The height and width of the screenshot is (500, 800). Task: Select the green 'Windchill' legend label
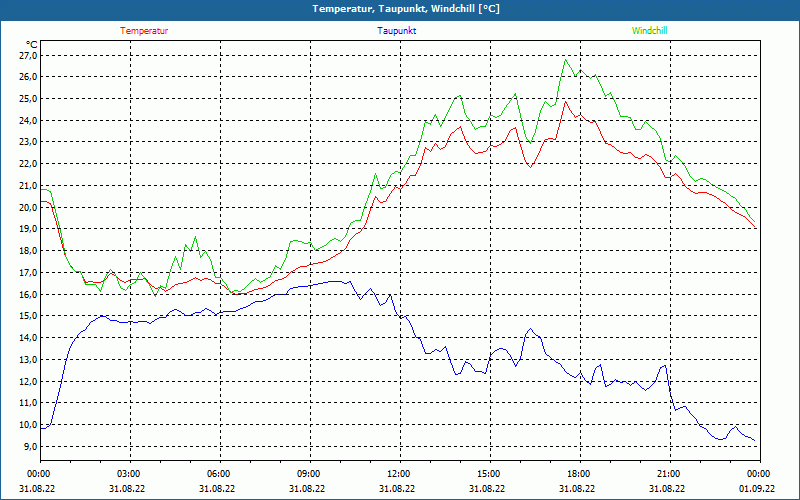pyautogui.click(x=649, y=31)
